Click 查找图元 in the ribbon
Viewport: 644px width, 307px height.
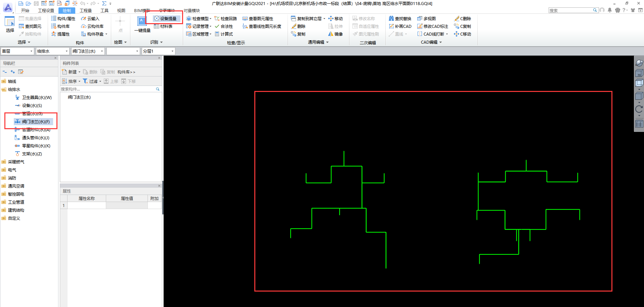pos(30,26)
